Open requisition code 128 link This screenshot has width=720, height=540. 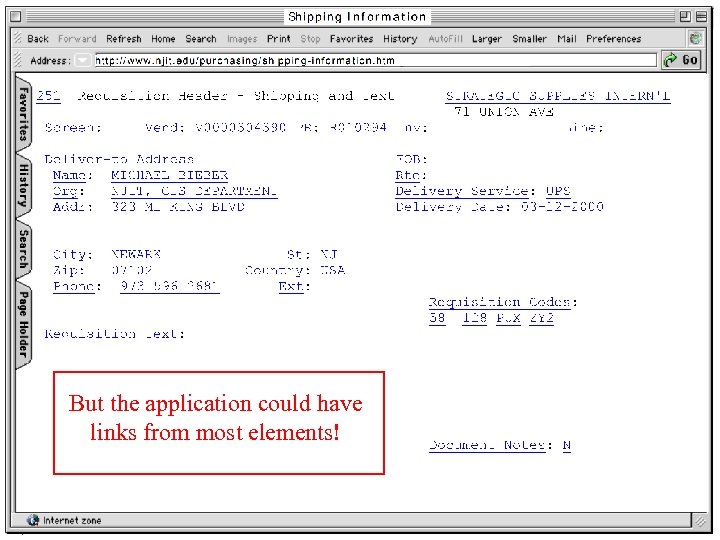(474, 318)
